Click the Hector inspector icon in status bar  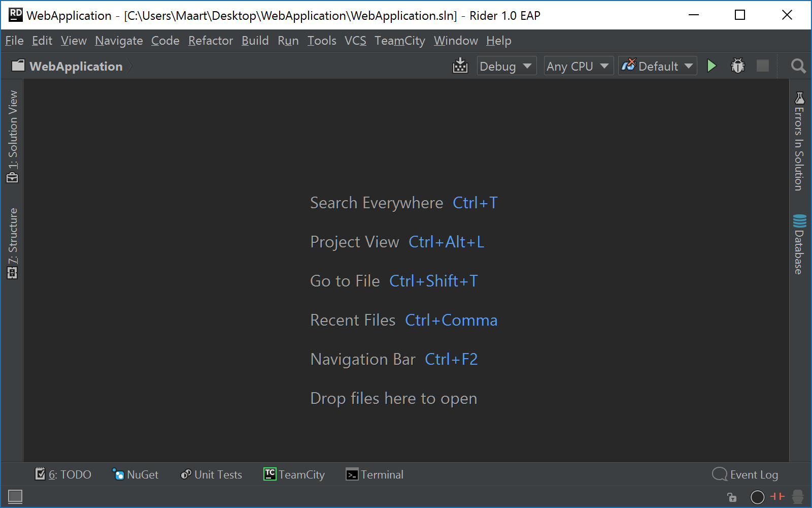click(x=798, y=497)
